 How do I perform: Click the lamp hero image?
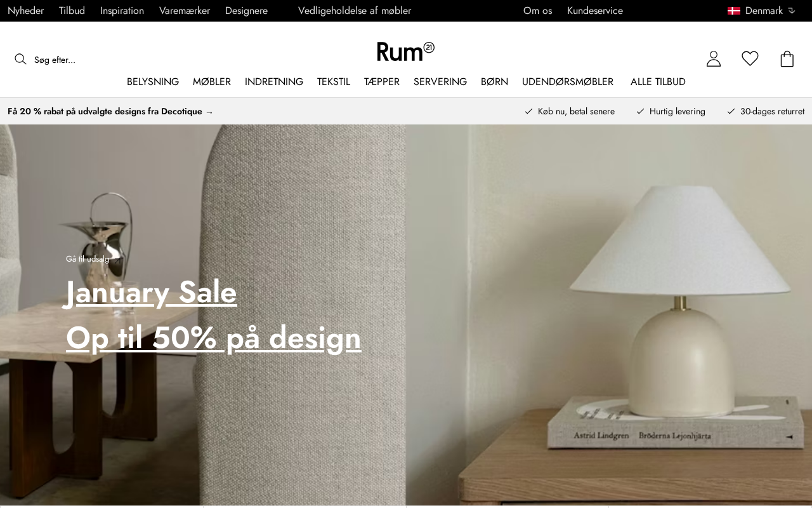coord(609,315)
